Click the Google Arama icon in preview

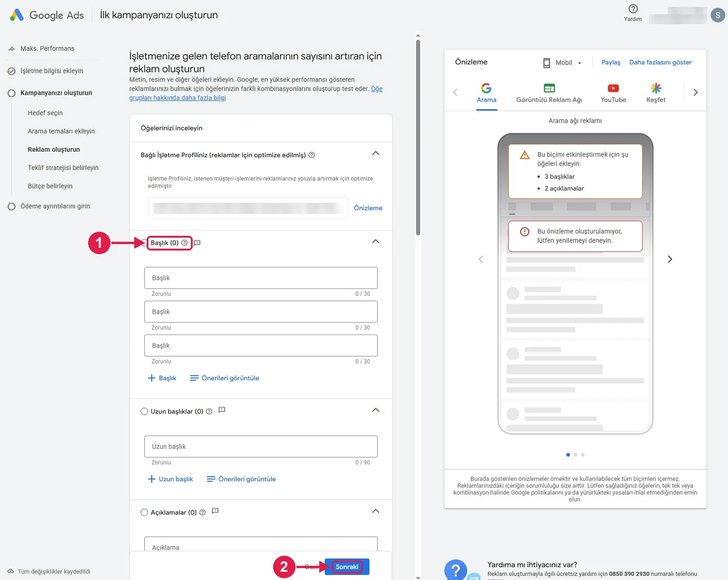tap(486, 88)
